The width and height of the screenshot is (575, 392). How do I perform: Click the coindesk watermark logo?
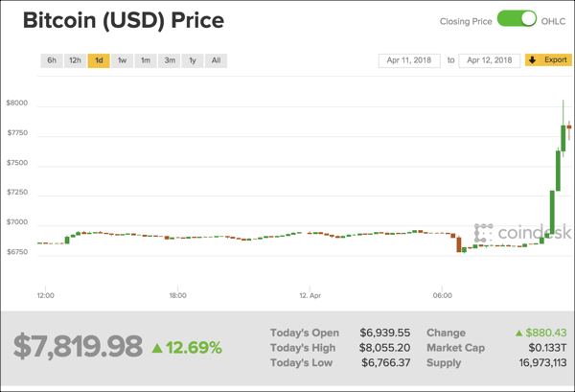pos(510,233)
